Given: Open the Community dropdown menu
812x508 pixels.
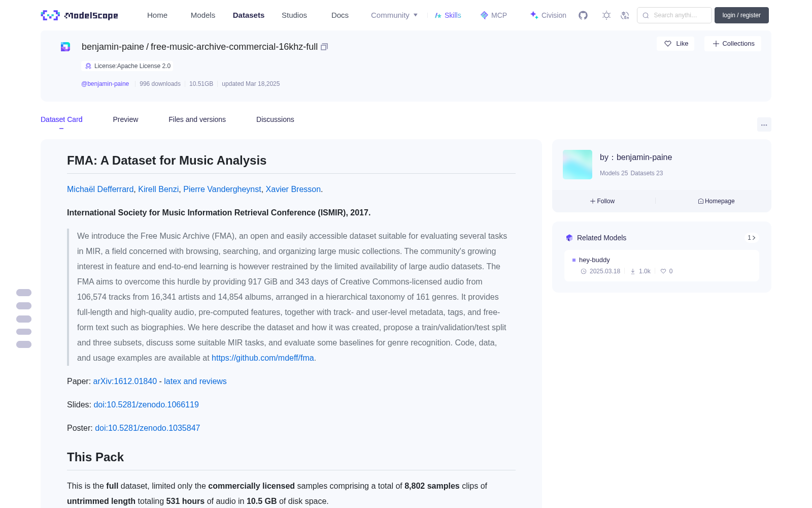Looking at the screenshot, I should click(x=394, y=15).
